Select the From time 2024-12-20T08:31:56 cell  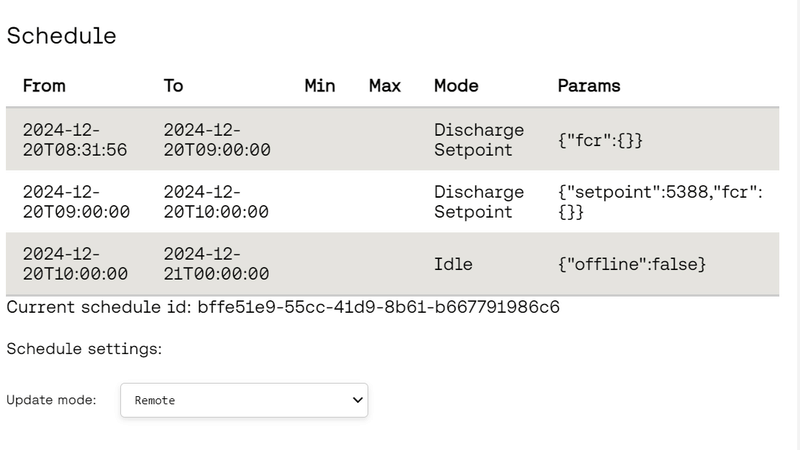point(75,140)
